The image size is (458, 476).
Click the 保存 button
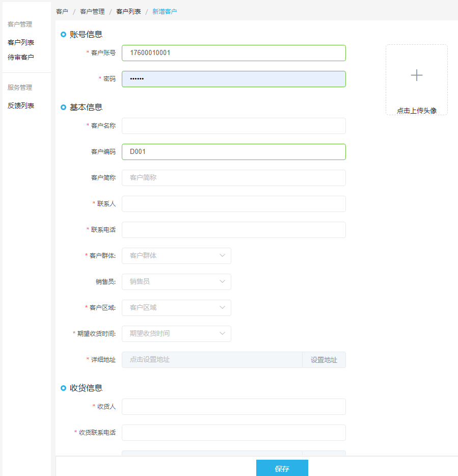(282, 468)
